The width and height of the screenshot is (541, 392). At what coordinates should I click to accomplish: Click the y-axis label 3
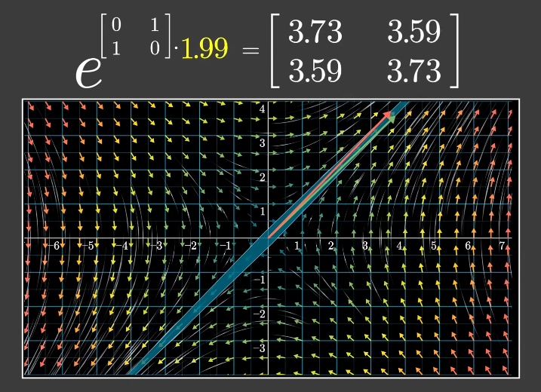(263, 143)
